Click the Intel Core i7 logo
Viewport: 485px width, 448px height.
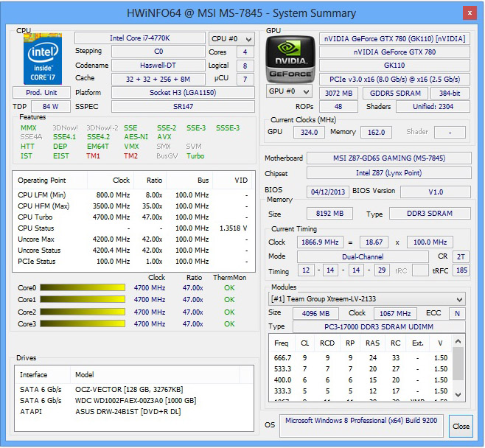[x=43, y=59]
